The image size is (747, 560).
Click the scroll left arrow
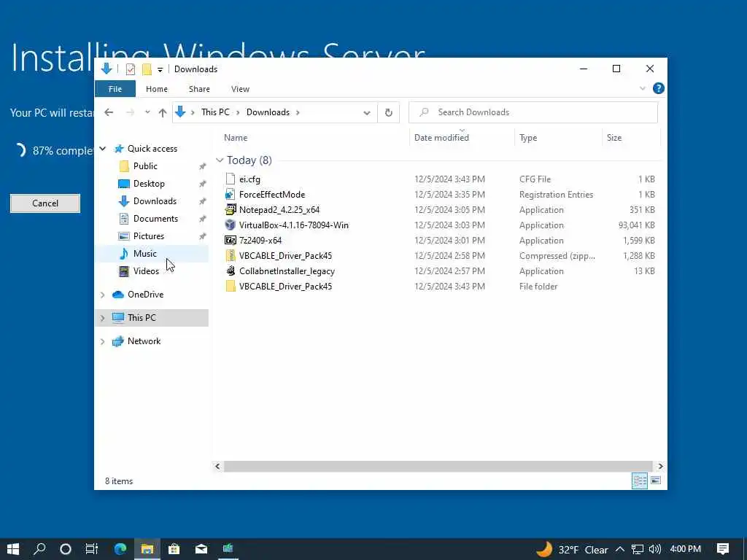(217, 466)
